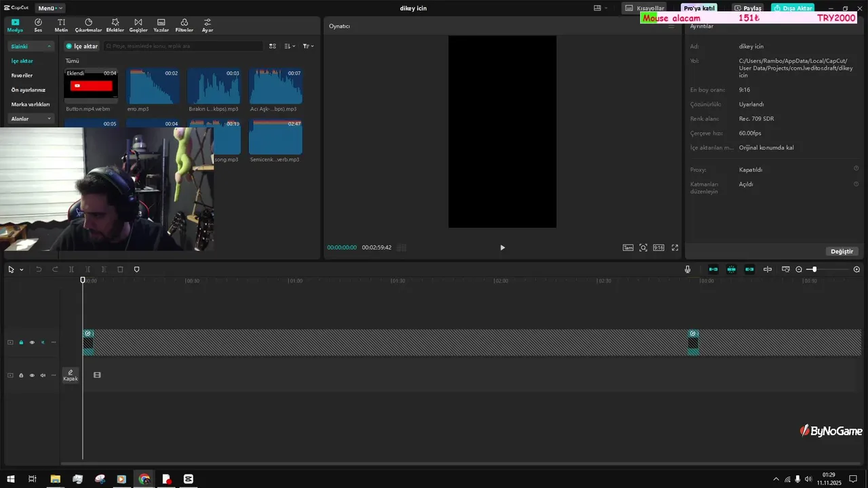Click the delete-right trim icon
Screen dimensions: 868x488
coord(104,270)
